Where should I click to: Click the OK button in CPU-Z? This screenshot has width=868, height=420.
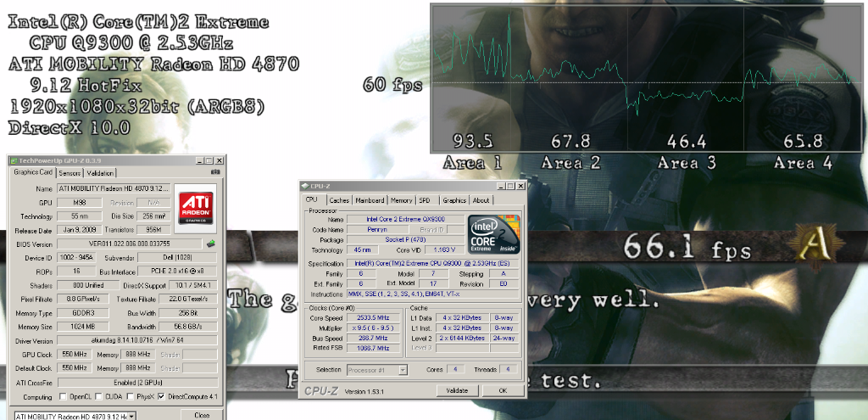pyautogui.click(x=503, y=390)
